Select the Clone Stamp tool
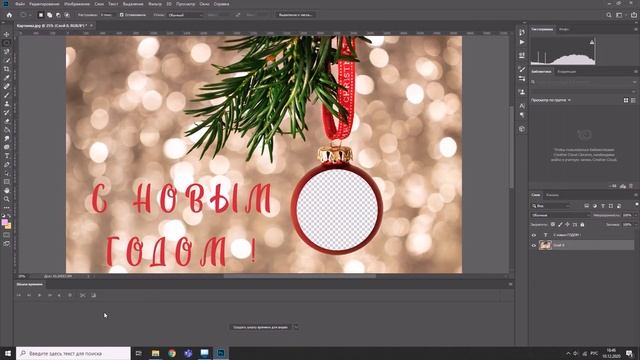The width and height of the screenshot is (640, 360). pos(7,104)
